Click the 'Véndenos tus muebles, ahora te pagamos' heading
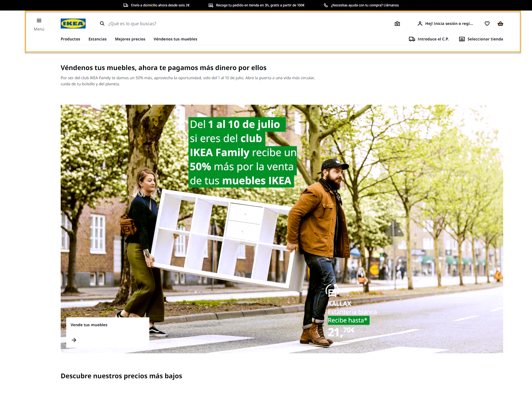Screen dimensions: 532x396 coord(163,68)
